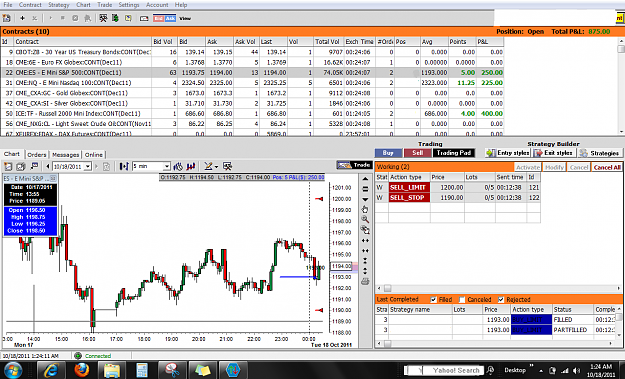Open Exit styles in Strategy Builder
The image size is (625, 379).
tap(554, 153)
